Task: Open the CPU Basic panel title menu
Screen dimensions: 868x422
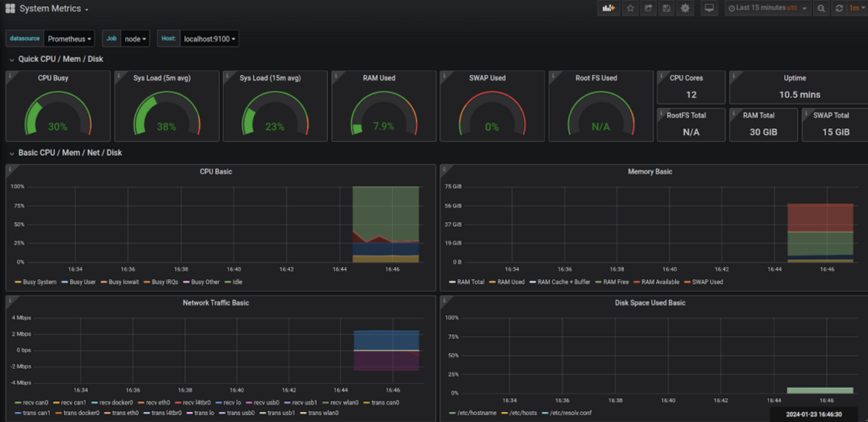Action: pyautogui.click(x=216, y=172)
